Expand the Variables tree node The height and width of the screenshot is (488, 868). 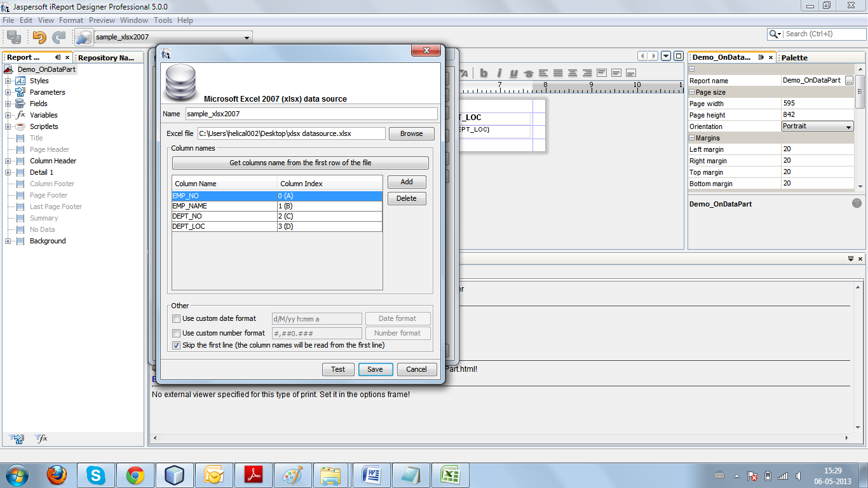[8, 115]
